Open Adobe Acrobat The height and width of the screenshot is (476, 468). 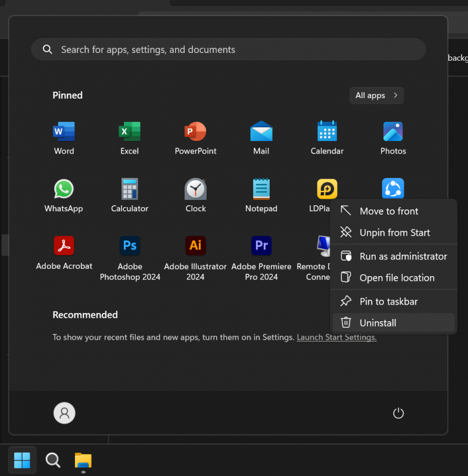coord(64,253)
